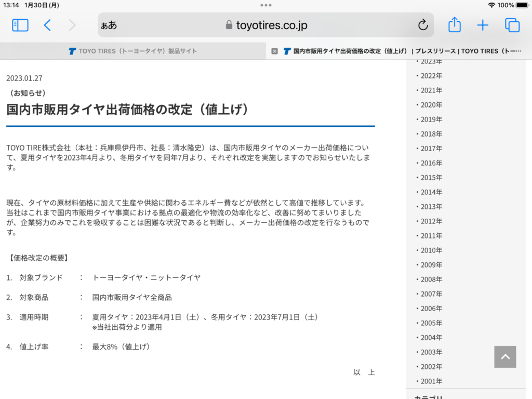Show the tab overview
This screenshot has width=532, height=399.
coord(512,25)
